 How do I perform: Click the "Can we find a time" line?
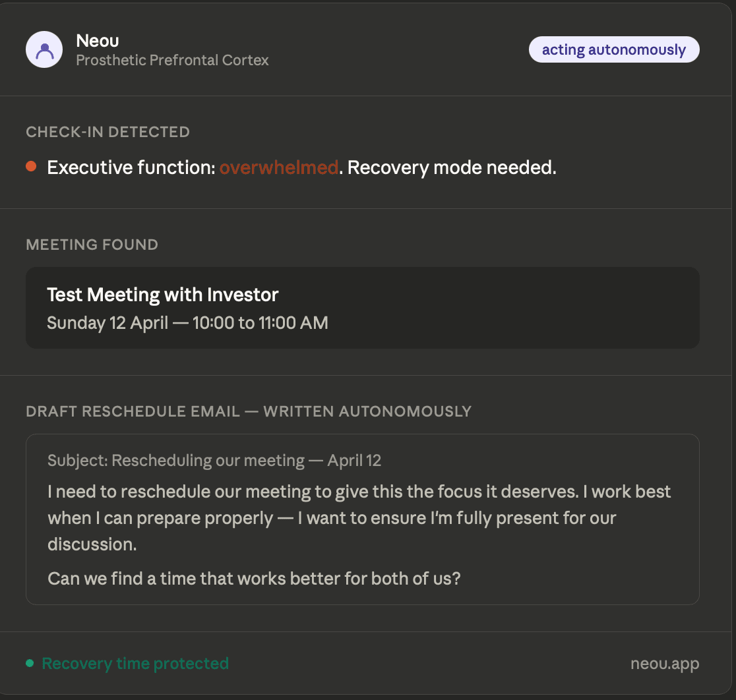tap(254, 579)
